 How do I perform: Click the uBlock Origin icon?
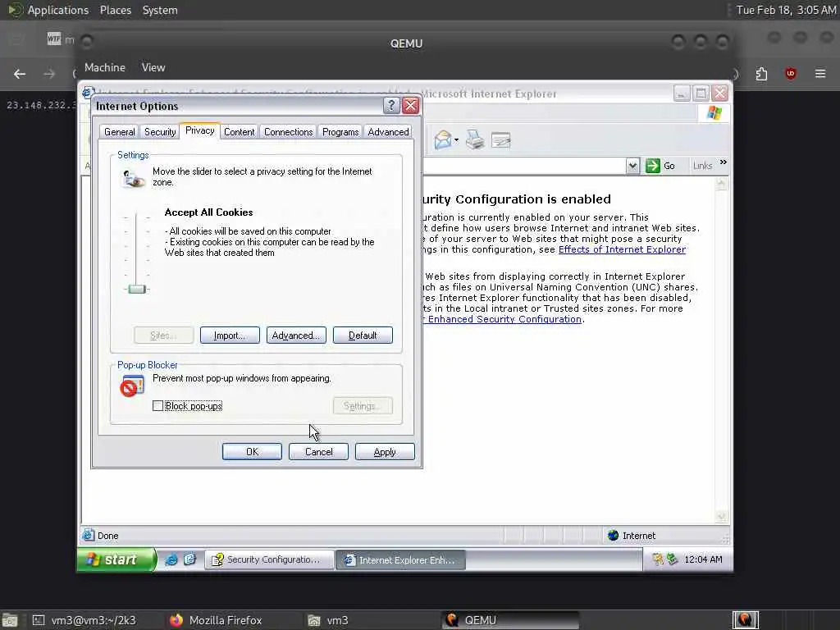pos(791,73)
